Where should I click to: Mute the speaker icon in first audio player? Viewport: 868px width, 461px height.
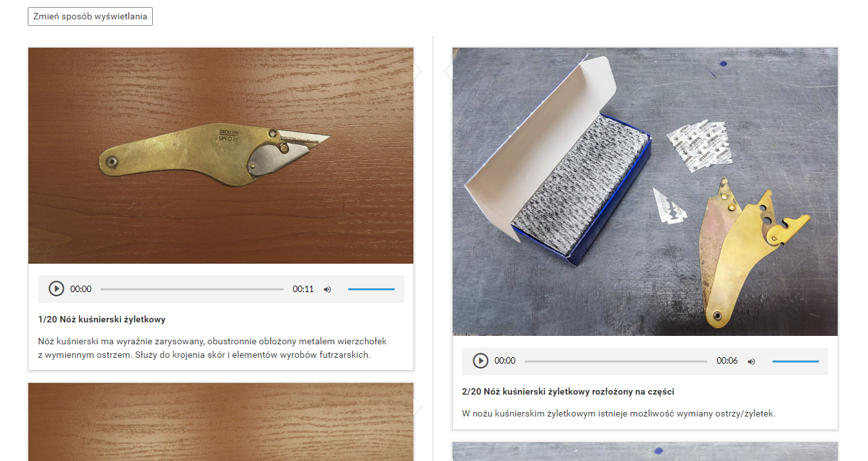click(x=328, y=289)
